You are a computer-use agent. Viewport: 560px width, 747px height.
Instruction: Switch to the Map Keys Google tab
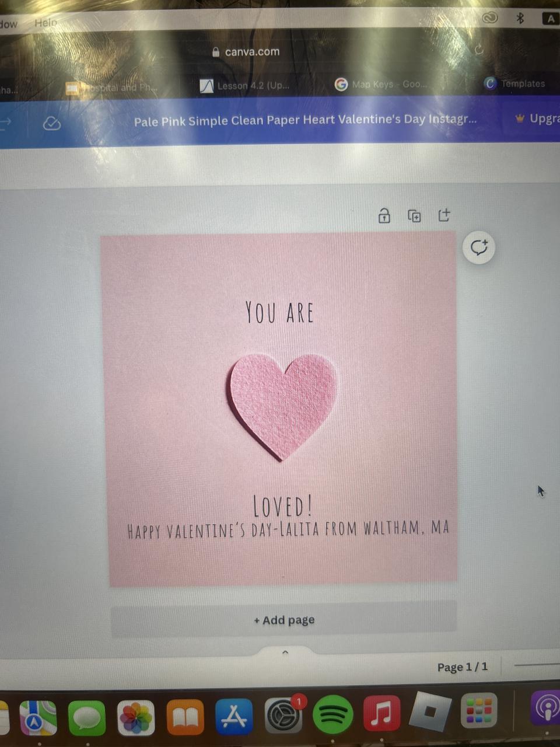click(x=381, y=84)
